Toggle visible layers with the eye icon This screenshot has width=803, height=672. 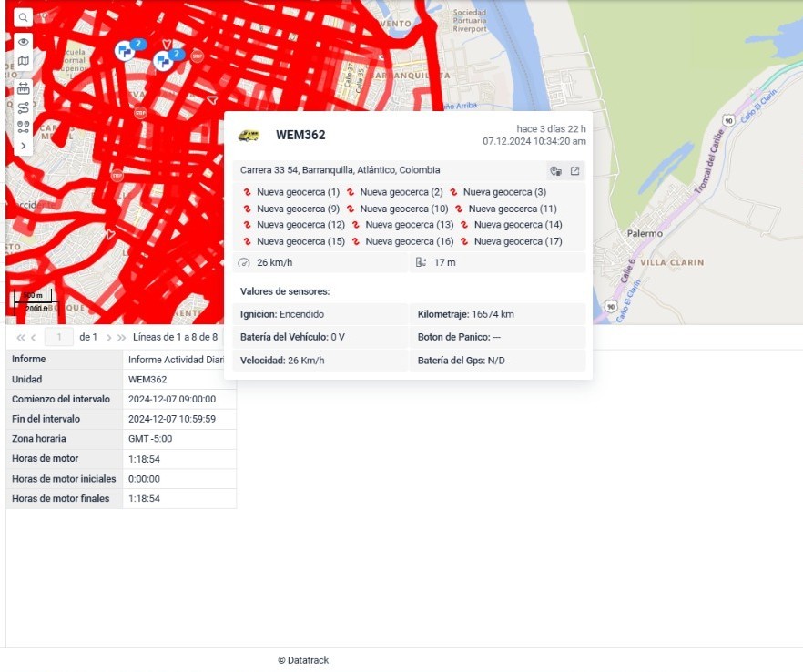click(x=23, y=42)
